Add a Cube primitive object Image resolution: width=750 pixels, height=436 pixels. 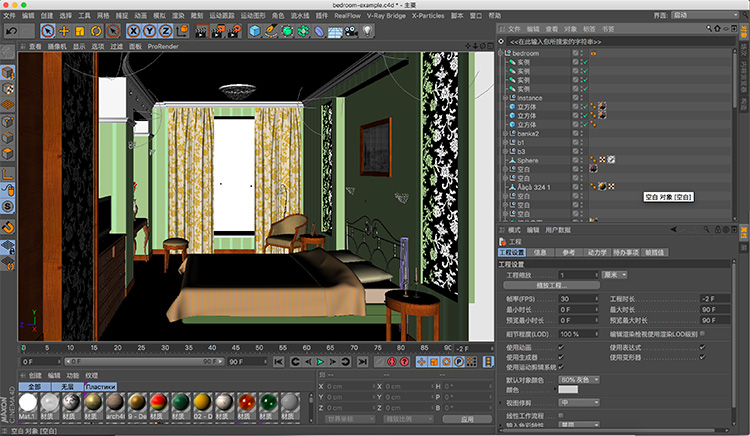click(x=255, y=32)
